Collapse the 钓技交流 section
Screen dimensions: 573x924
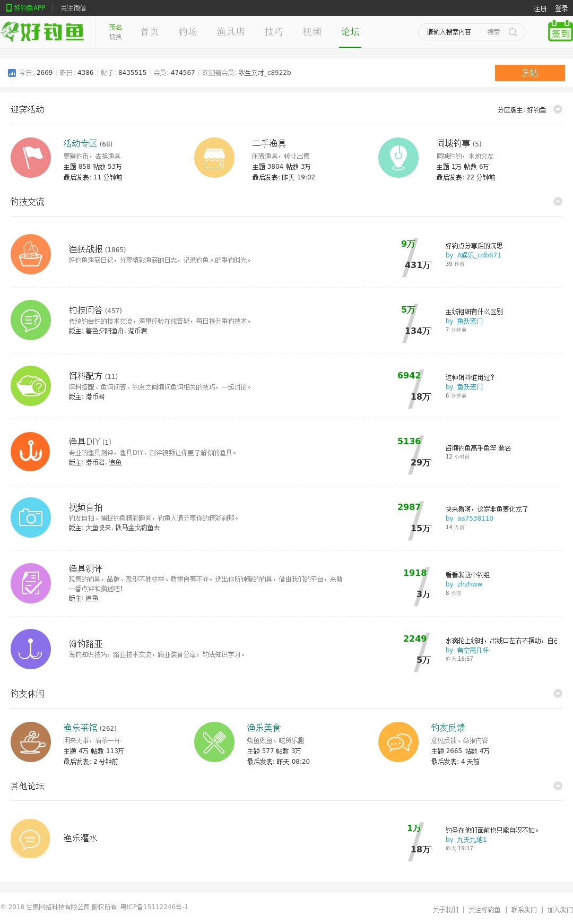tap(558, 201)
